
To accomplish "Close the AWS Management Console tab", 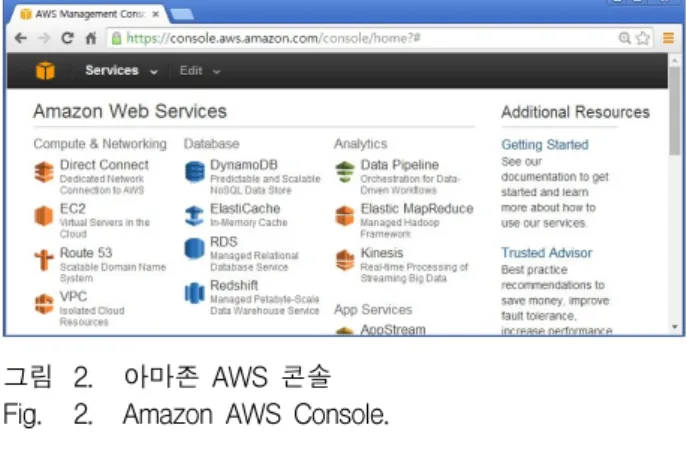I will (x=156, y=14).
